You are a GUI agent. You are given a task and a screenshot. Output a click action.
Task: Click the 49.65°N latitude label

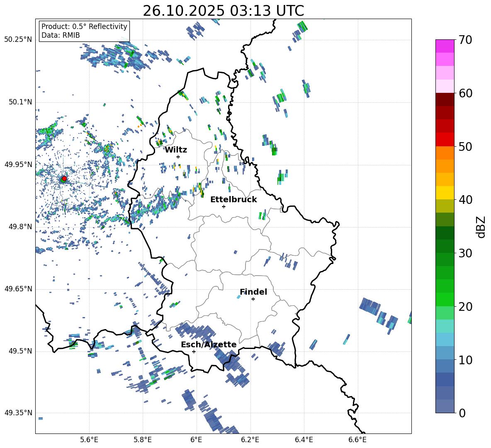(18, 289)
